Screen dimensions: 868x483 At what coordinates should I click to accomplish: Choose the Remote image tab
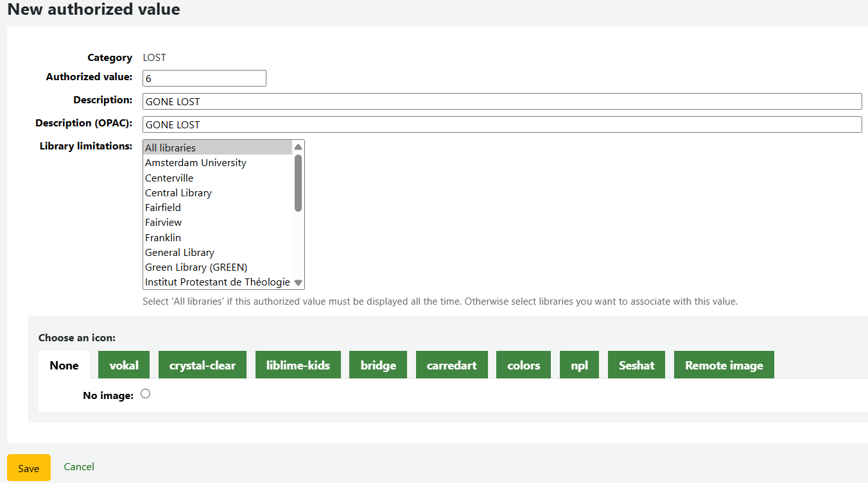click(x=724, y=365)
